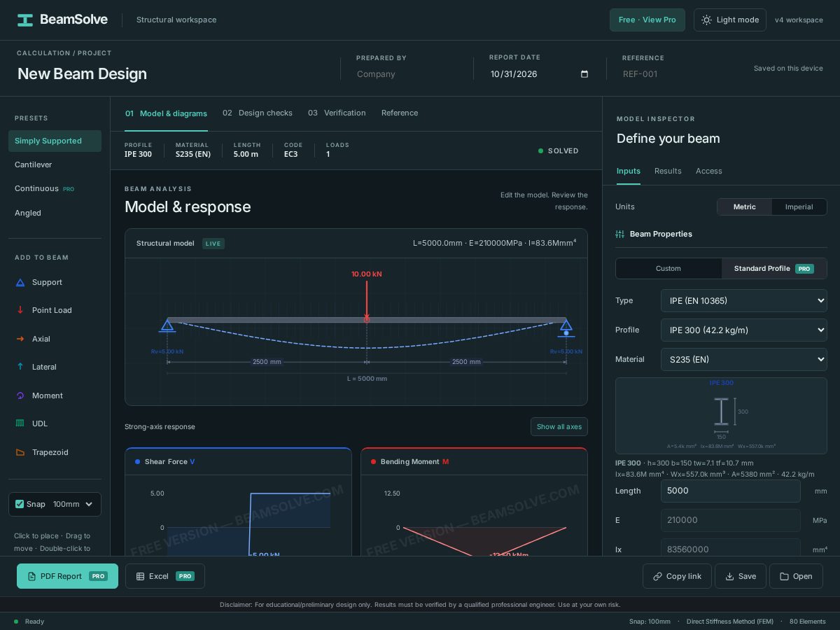Open the 02 Design checks tab
Screen dimensions: 840x630
tap(258, 113)
